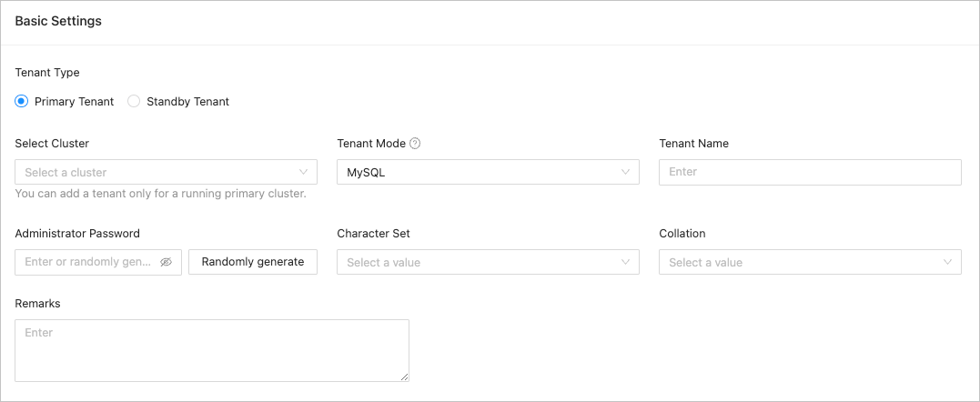Open the MySQL Tenant Mode dropdown
Viewport: 980px width, 402px height.
point(478,172)
